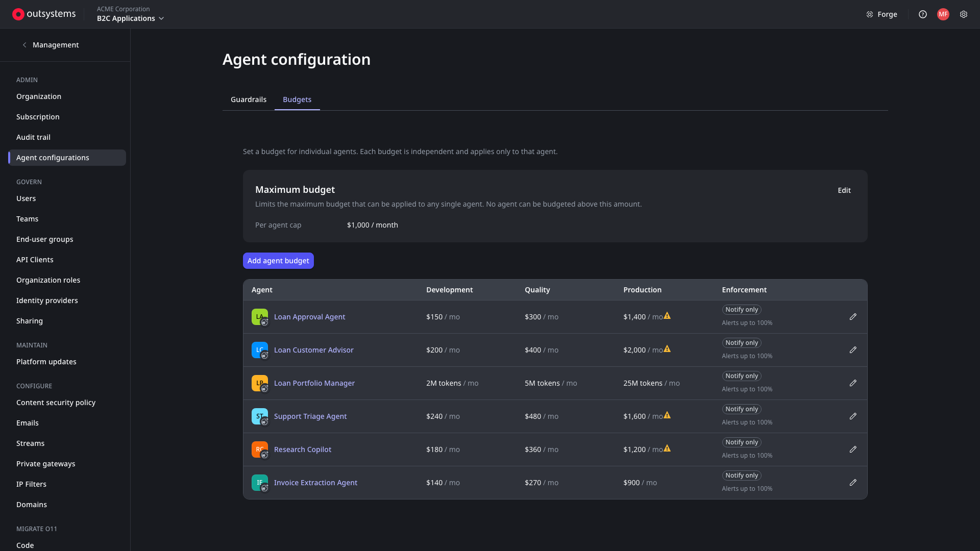The image size is (980, 551).
Task: Open the Loan Customer Advisor link
Action: pyautogui.click(x=313, y=350)
